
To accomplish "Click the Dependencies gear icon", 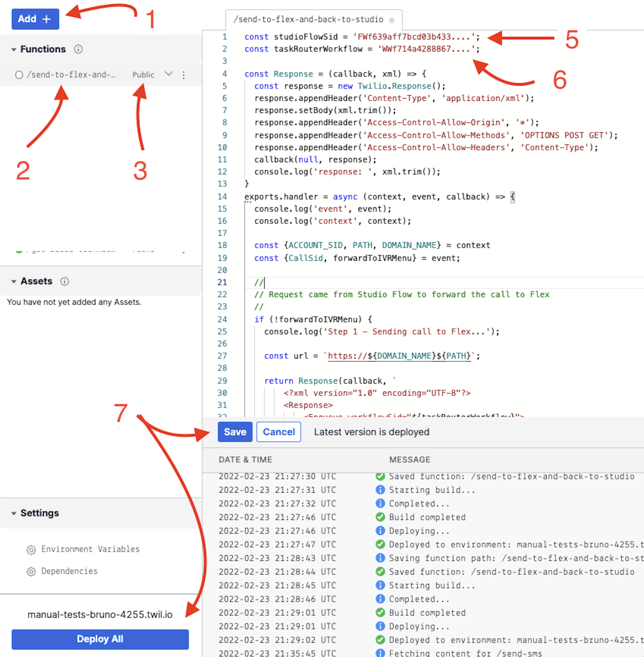I will click(31, 571).
